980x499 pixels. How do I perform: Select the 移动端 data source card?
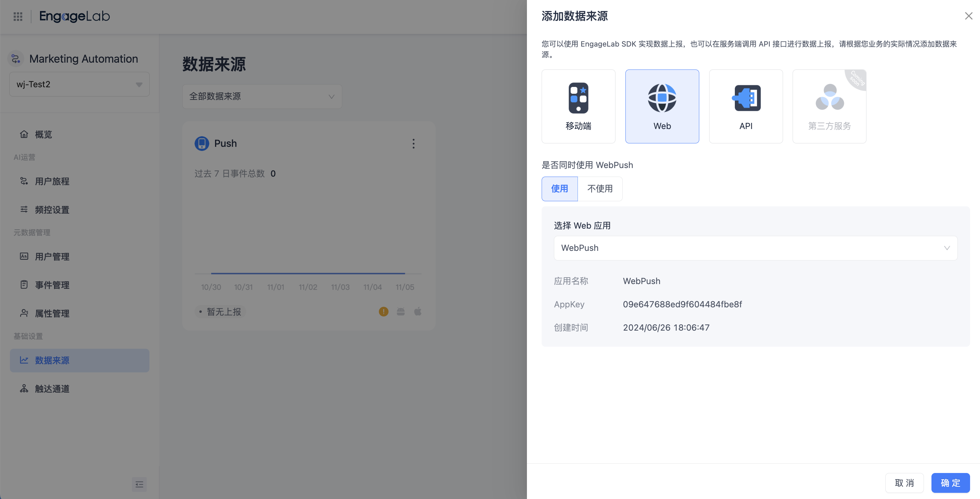pos(578,106)
